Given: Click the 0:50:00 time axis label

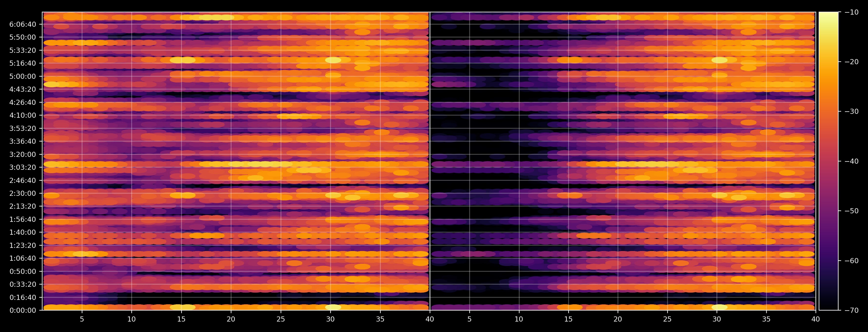Looking at the screenshot, I should [23, 271].
